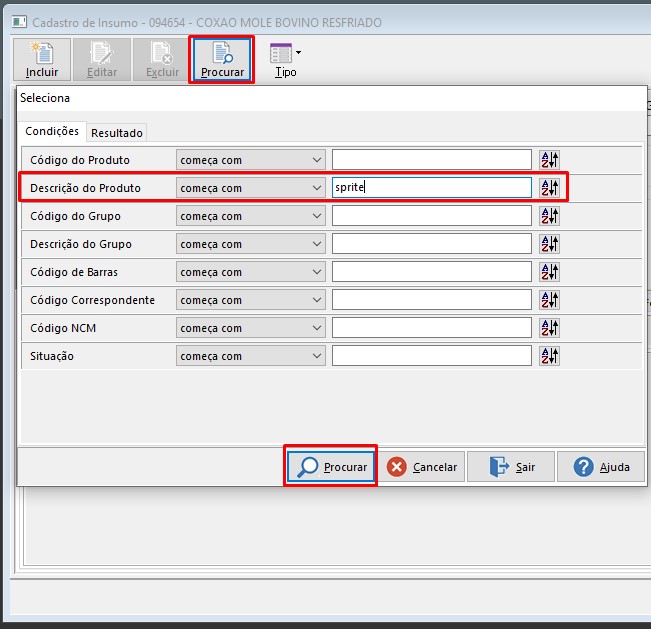Click the Código Correspondente label
The width and height of the screenshot is (651, 629).
pos(92,300)
